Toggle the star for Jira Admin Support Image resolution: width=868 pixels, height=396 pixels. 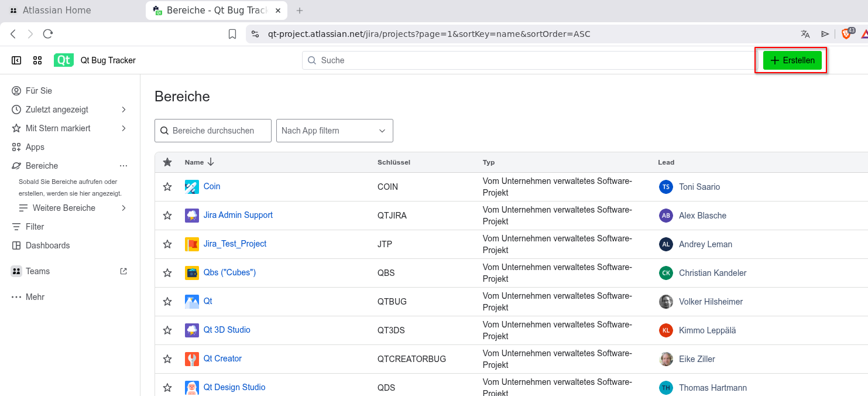167,216
